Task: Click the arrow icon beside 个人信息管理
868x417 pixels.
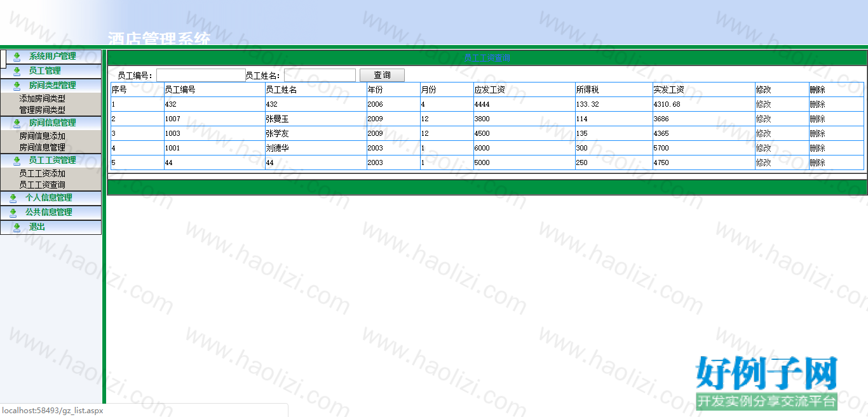Action: point(13,198)
